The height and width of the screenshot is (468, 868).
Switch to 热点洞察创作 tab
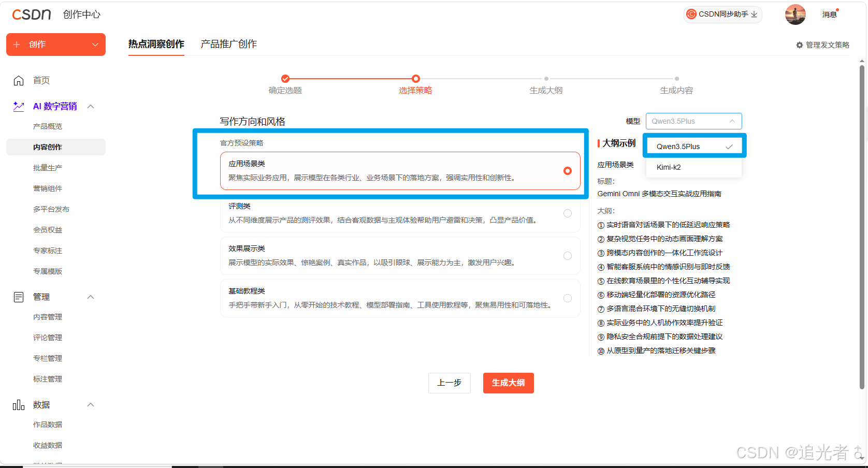(156, 44)
